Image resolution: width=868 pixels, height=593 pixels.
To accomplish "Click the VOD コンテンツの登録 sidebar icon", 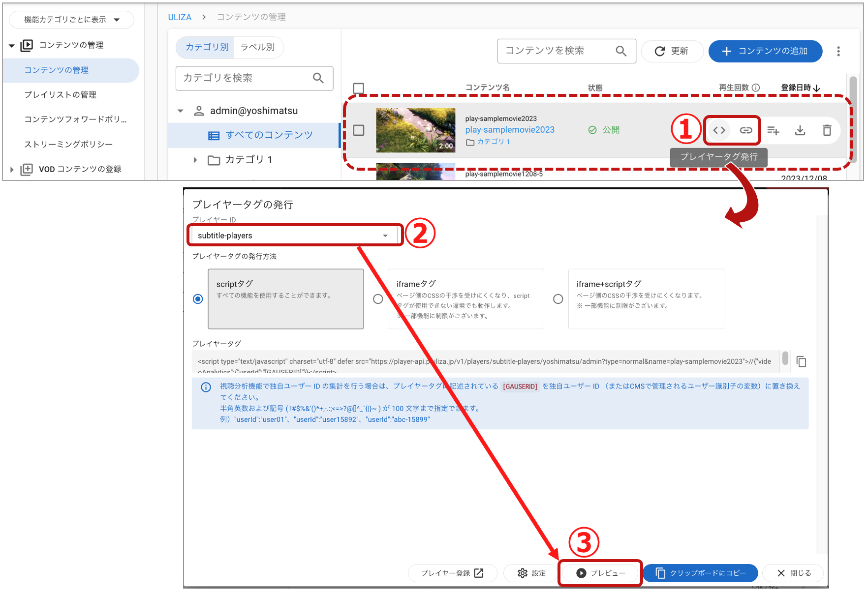I will (26, 169).
